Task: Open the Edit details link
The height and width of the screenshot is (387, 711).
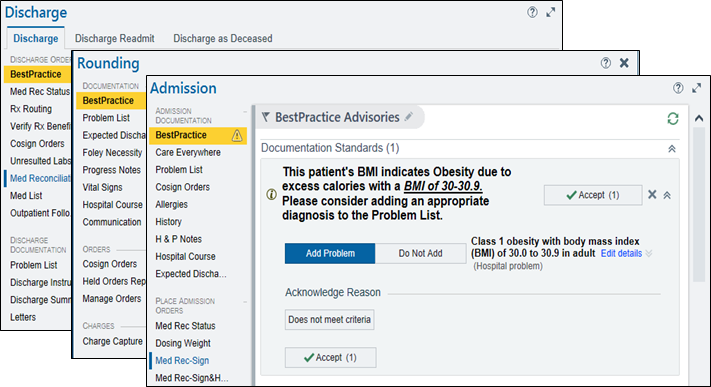Action: click(x=621, y=253)
